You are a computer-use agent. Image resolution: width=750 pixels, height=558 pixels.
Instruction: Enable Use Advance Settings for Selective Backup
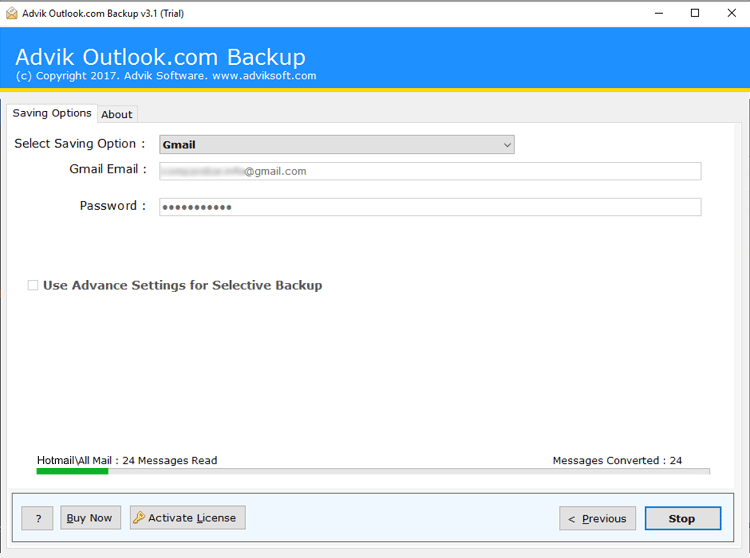[x=33, y=285]
